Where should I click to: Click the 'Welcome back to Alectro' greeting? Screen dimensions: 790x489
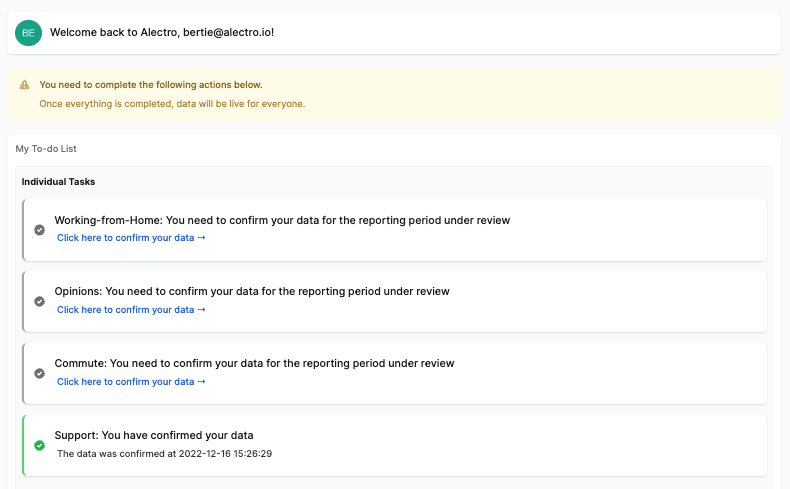pyautogui.click(x=114, y=33)
